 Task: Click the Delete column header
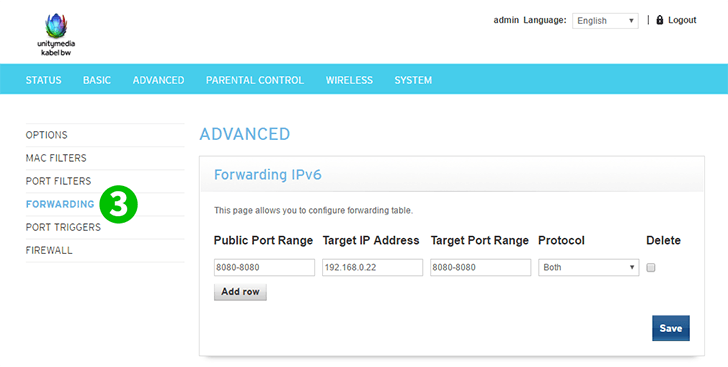(663, 240)
